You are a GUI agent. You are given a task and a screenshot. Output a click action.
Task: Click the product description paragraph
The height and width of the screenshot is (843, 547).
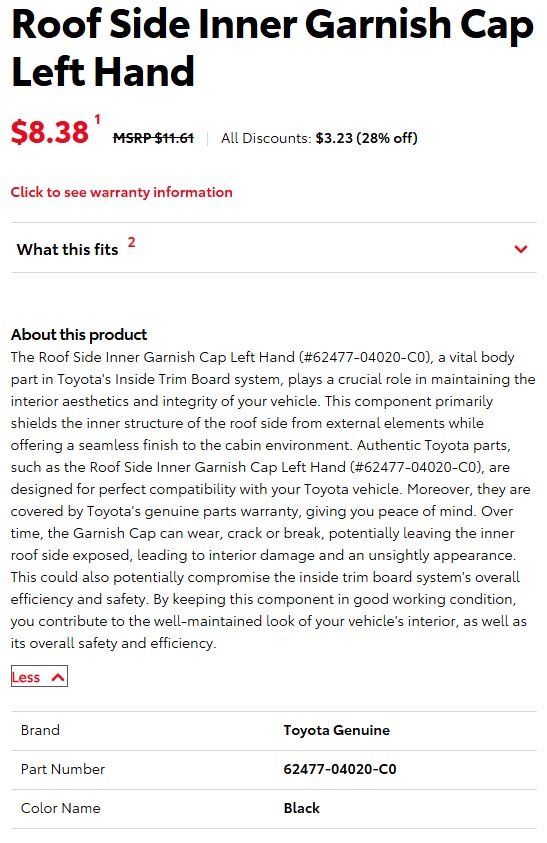coord(273,500)
